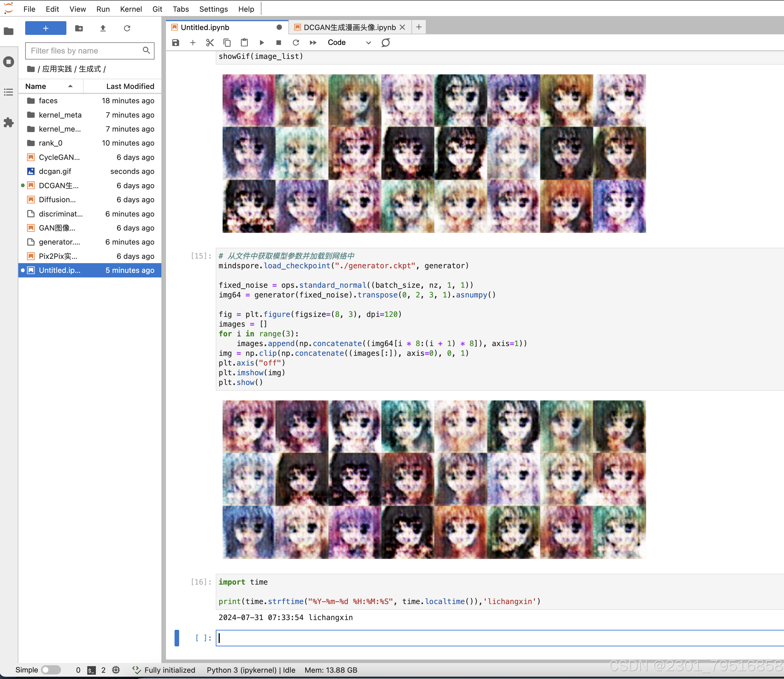Image resolution: width=784 pixels, height=679 pixels.
Task: Cut the selected cell with the scissors icon
Action: pos(210,42)
